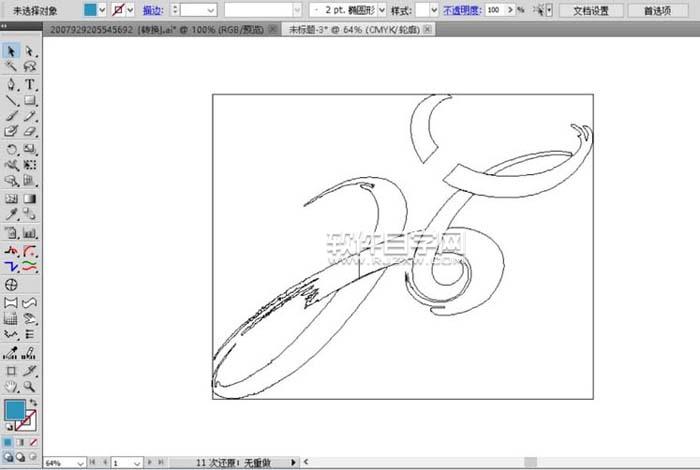This screenshot has height=470, width=700.
Task: Open the 描边 stroke panel link
Action: (153, 9)
